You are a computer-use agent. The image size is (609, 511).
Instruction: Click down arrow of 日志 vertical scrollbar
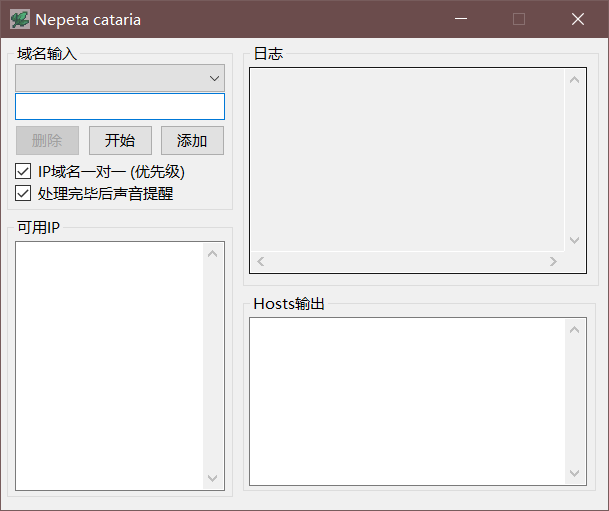point(574,240)
